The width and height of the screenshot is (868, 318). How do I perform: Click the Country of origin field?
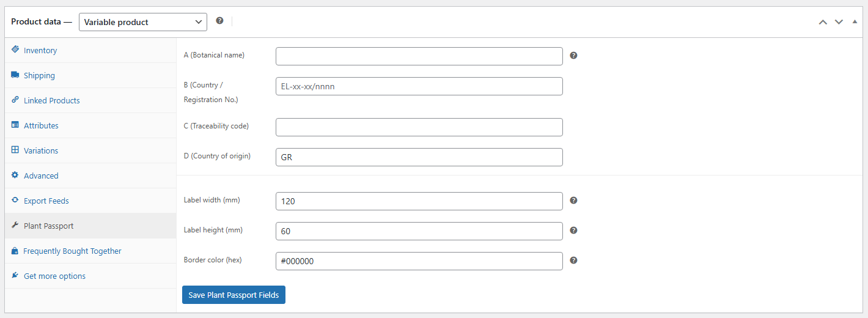pyautogui.click(x=419, y=157)
